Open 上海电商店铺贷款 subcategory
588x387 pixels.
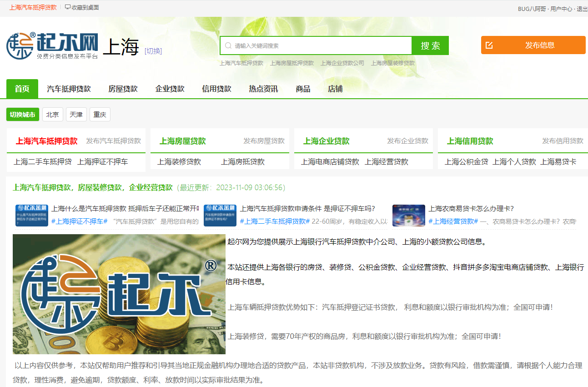330,162
